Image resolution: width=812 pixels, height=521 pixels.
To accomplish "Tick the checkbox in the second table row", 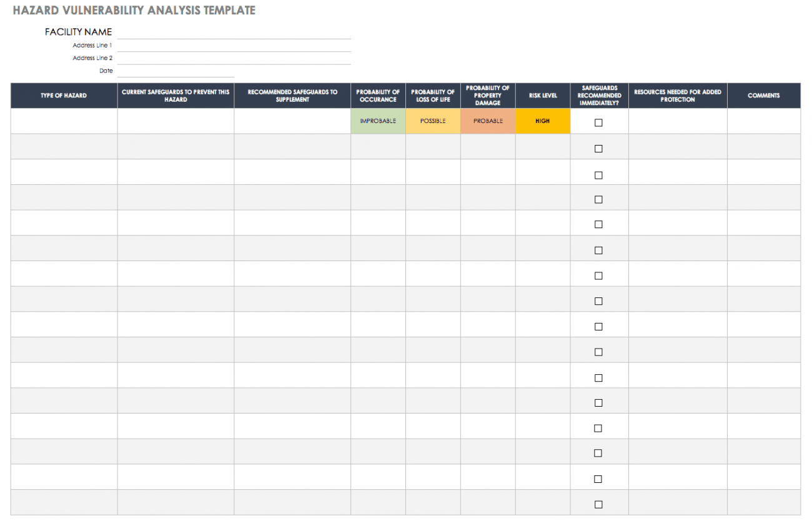I will [598, 149].
